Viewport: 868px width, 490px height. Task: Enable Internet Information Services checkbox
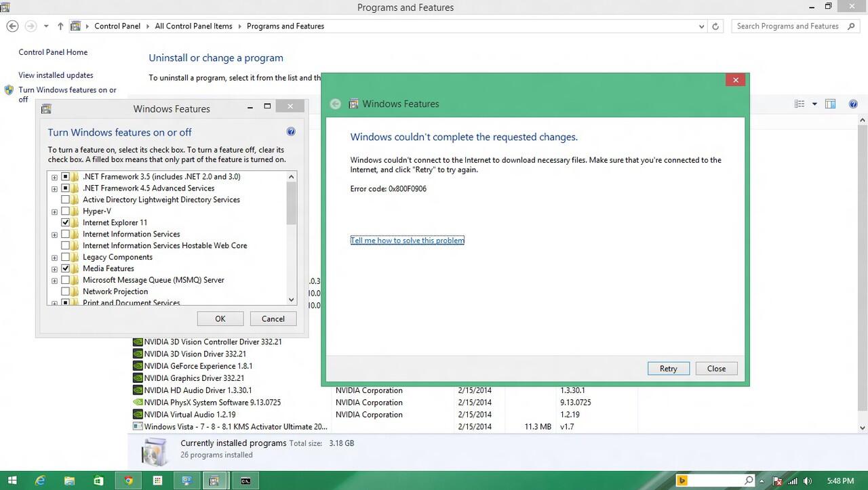(x=66, y=234)
